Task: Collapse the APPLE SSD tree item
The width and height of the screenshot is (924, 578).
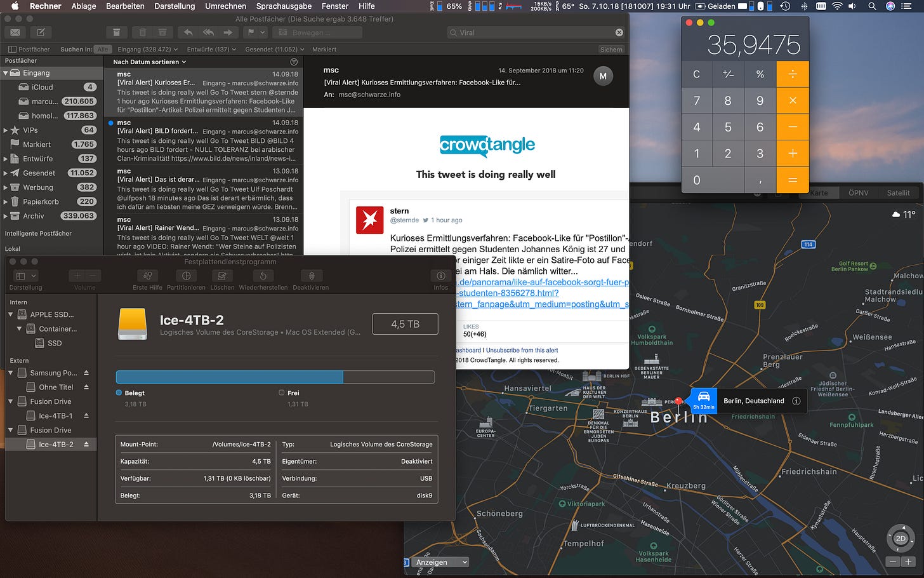Action: click(x=11, y=314)
